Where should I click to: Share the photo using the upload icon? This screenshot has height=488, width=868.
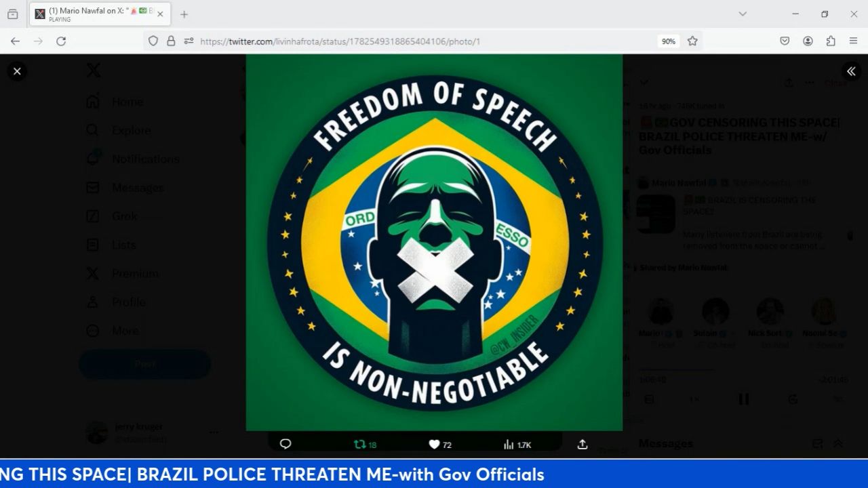[582, 445]
